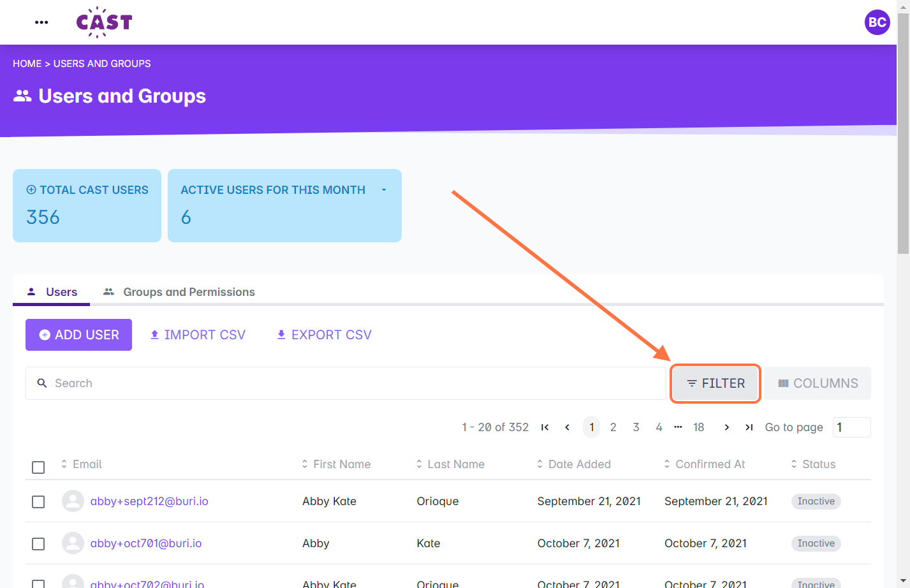Image resolution: width=910 pixels, height=588 pixels.
Task: Select the abby+oct701@buri.io row checkbox
Action: tap(38, 544)
